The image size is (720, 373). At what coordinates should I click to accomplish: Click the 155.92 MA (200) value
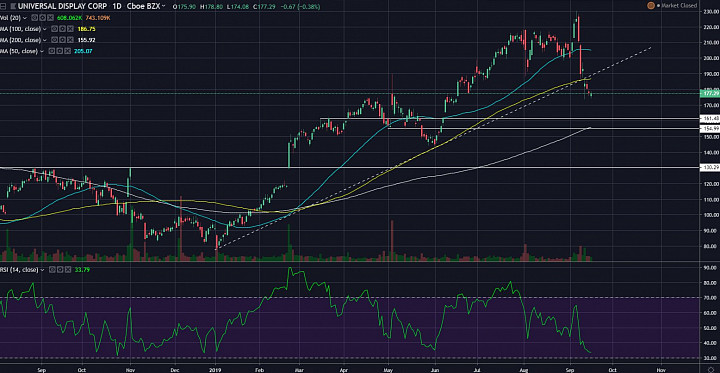86,40
